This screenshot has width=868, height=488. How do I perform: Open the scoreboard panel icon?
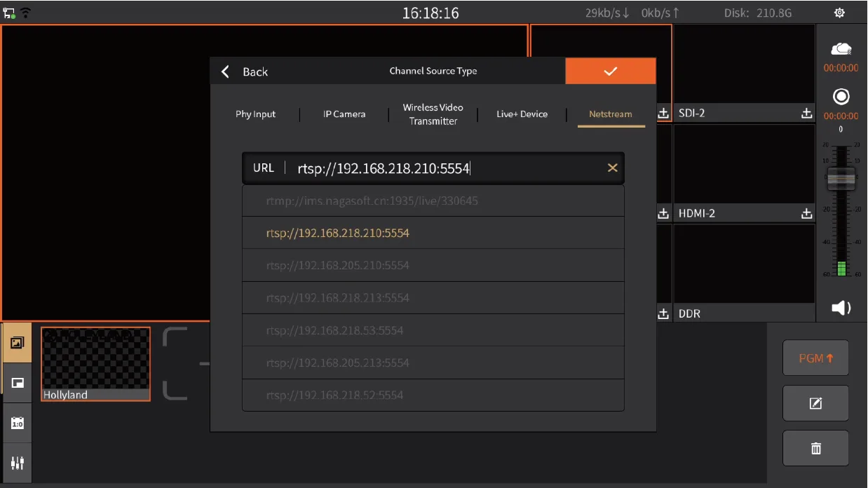18,423
